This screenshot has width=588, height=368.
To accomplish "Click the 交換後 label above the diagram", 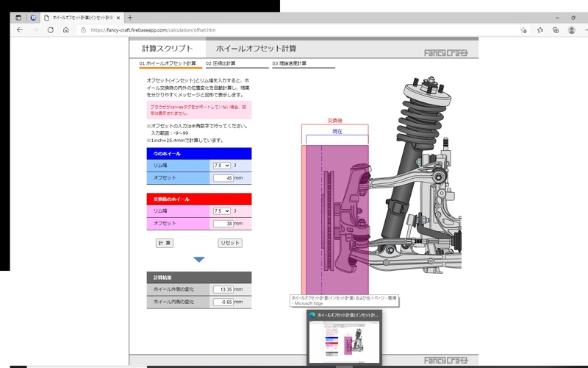I will point(335,121).
